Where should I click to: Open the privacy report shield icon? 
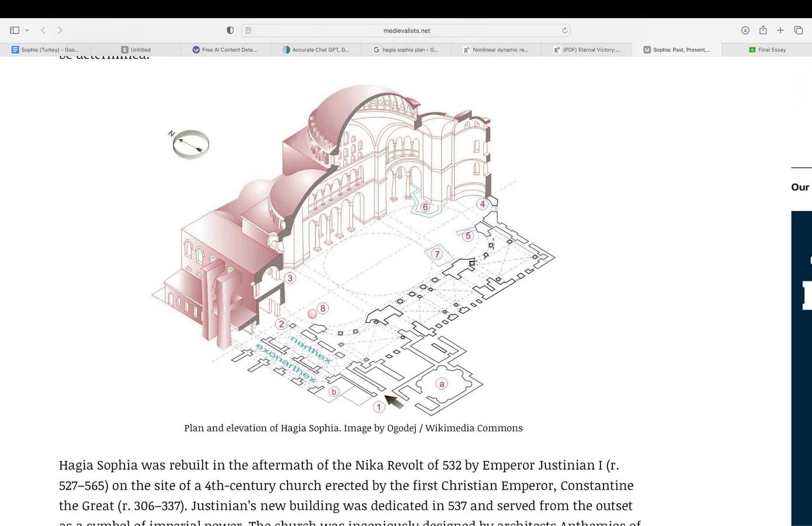230,30
